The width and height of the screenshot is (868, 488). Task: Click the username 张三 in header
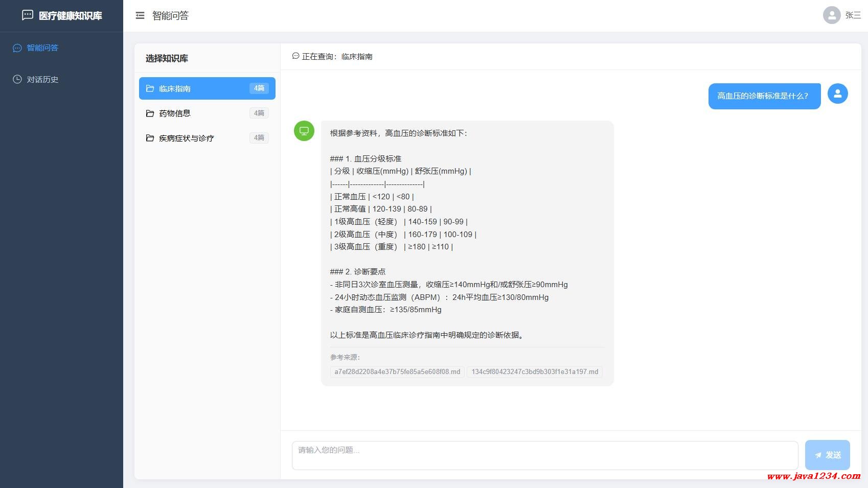pos(853,15)
